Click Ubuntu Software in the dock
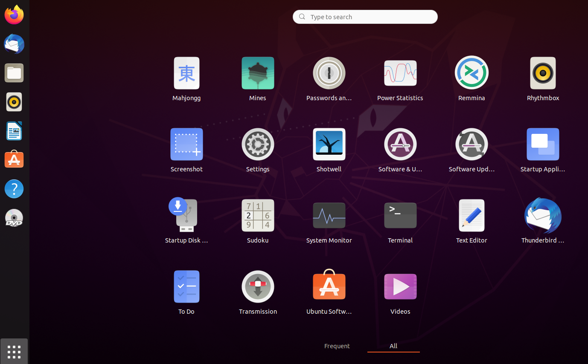Viewport: 588px width, 364px height. click(x=14, y=159)
